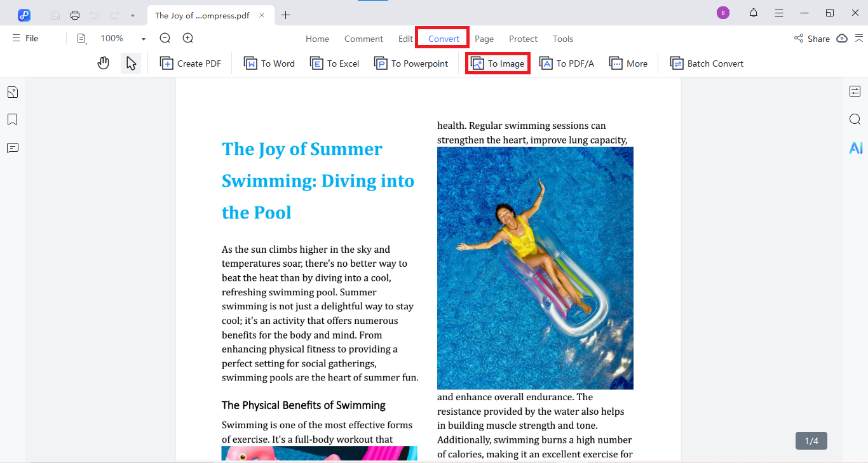868x463 pixels.
Task: Activate the Select cursor tool
Action: [131, 64]
